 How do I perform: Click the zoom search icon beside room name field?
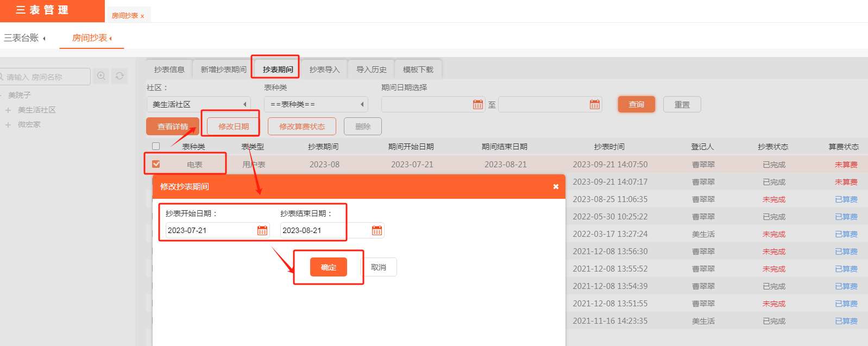point(102,76)
